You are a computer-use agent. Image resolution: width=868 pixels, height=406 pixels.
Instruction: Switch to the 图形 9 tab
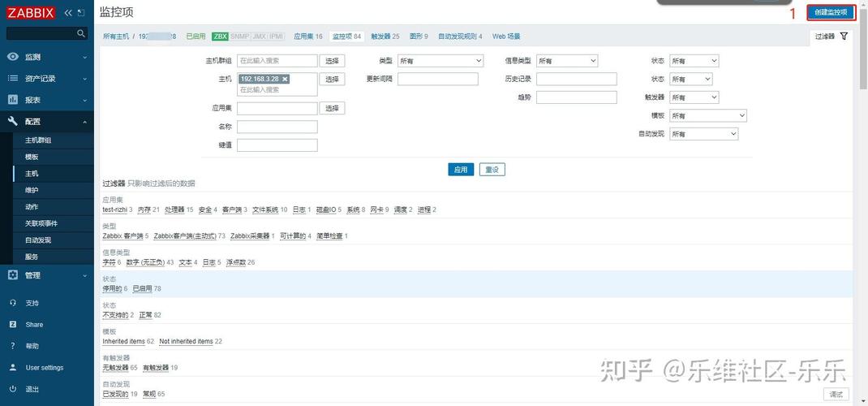419,36
